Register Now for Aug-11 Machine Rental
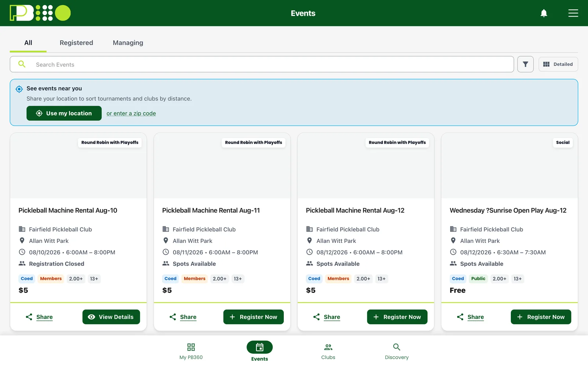Screen dimensions: 588x368 pos(254,317)
